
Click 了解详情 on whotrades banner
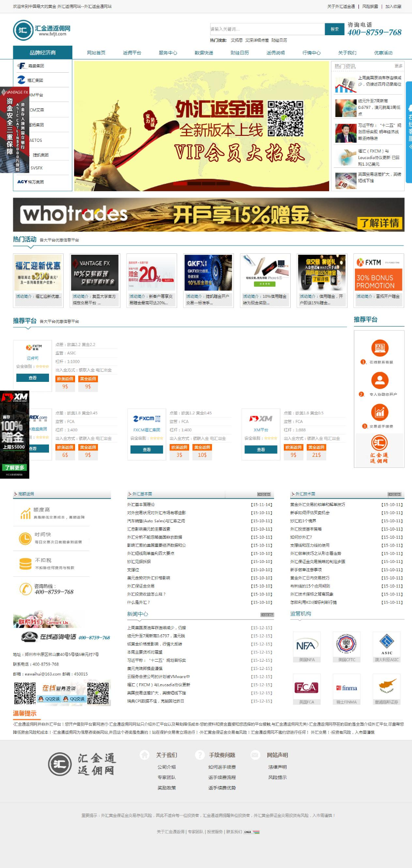click(379, 223)
